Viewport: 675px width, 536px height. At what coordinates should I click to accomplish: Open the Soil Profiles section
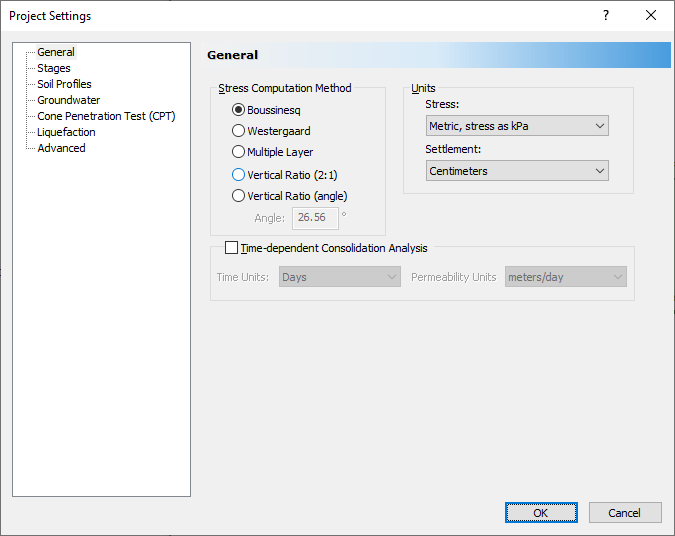(x=64, y=84)
